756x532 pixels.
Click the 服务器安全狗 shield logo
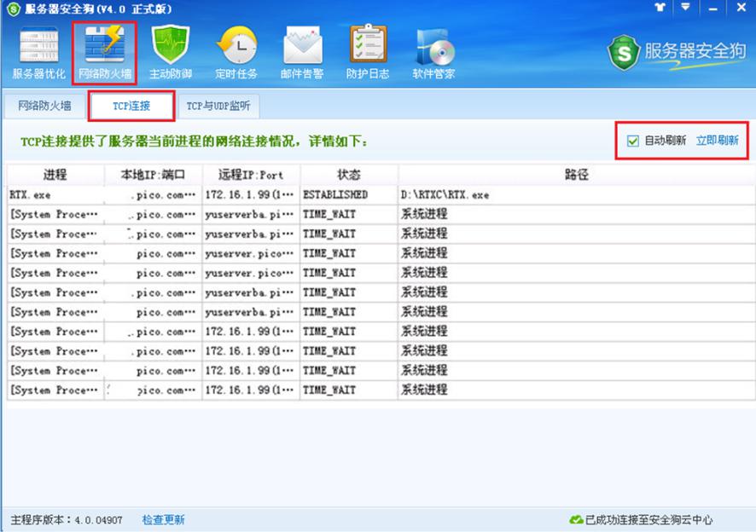click(622, 49)
